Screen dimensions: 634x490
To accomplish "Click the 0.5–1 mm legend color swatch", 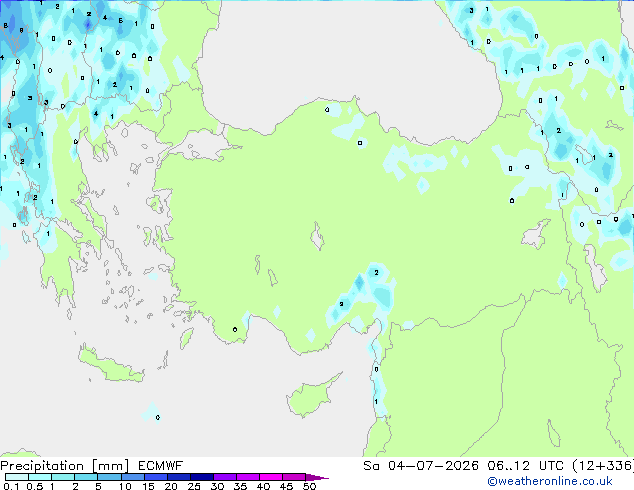I will pyautogui.click(x=40, y=477).
